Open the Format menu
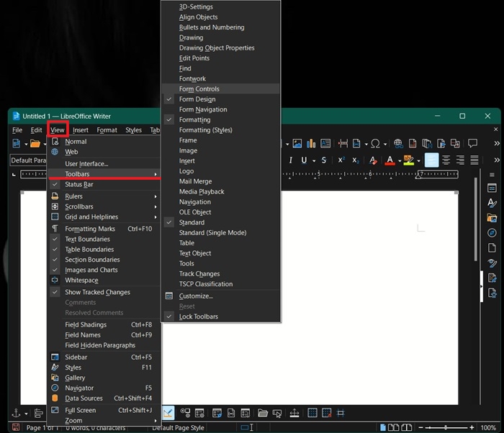The height and width of the screenshot is (433, 504). 107,130
